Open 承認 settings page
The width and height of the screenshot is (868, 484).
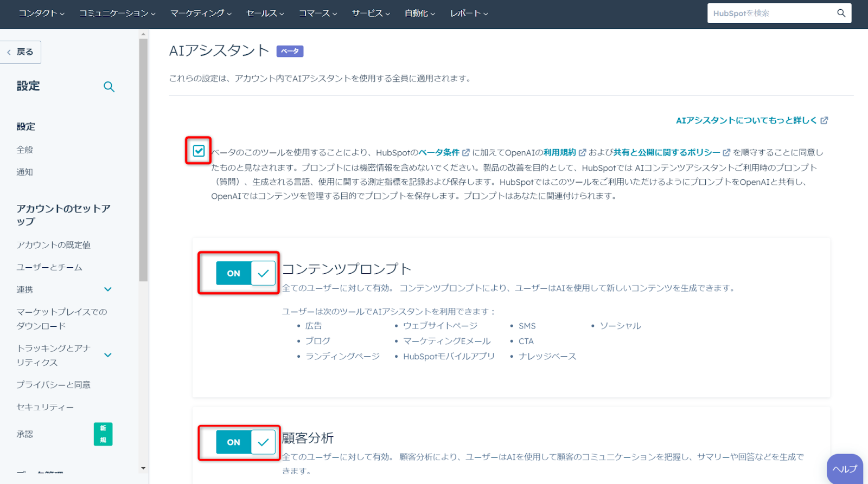[25, 434]
